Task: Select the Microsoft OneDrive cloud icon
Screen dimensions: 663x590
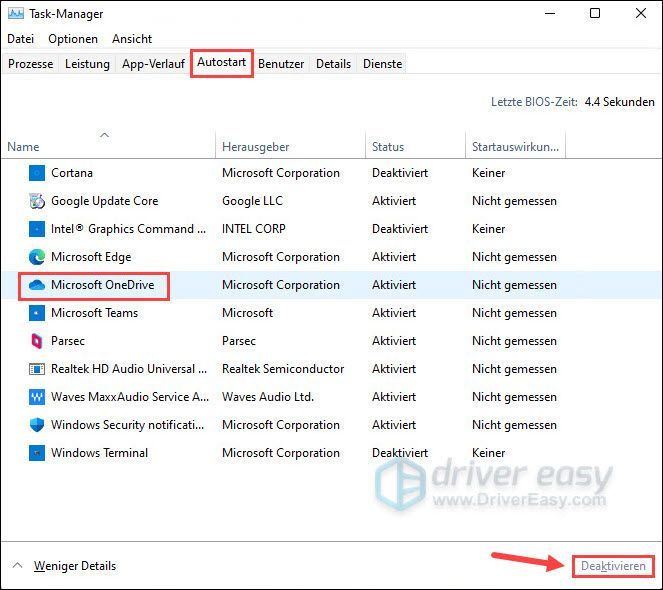Action: [x=37, y=285]
